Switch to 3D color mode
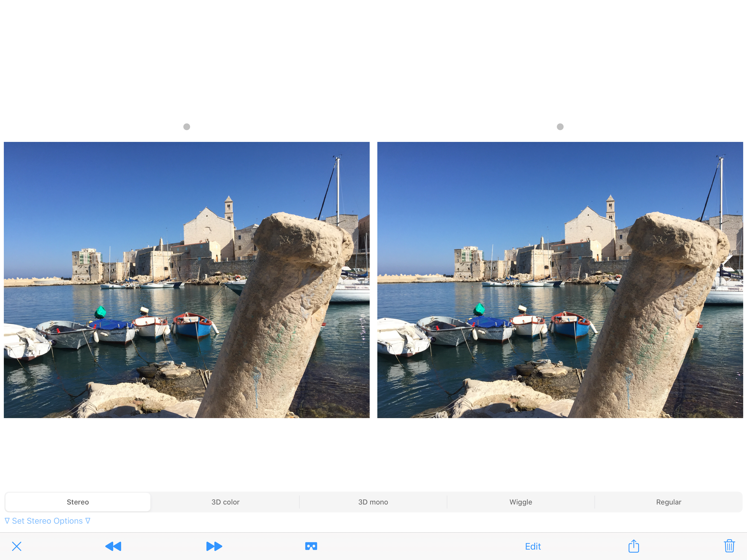 pyautogui.click(x=225, y=502)
